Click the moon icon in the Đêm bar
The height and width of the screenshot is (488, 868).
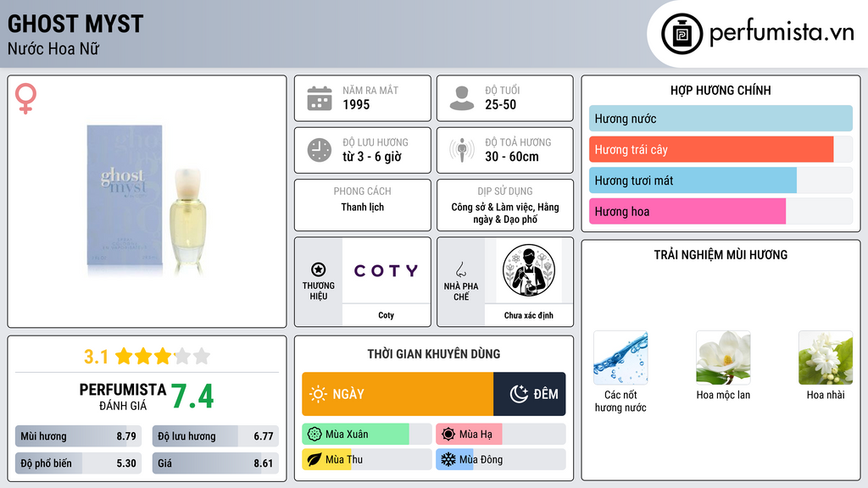click(519, 394)
